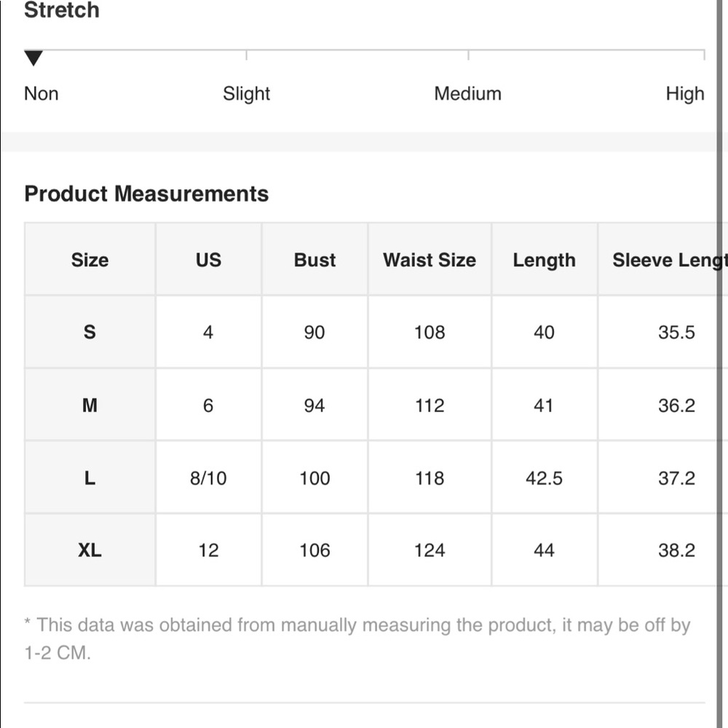Click the bust value 106 cell
The height and width of the screenshot is (728, 728).
pyautogui.click(x=314, y=550)
